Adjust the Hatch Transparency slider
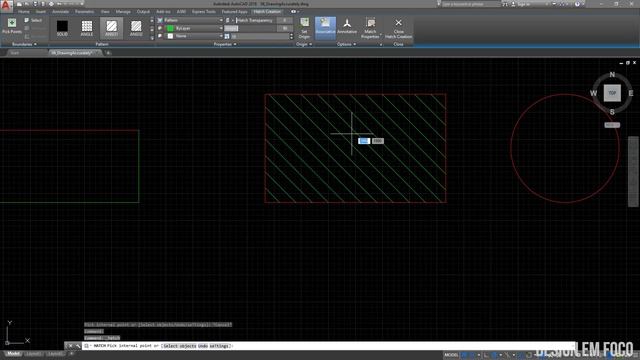640x360 pixels. (256, 20)
